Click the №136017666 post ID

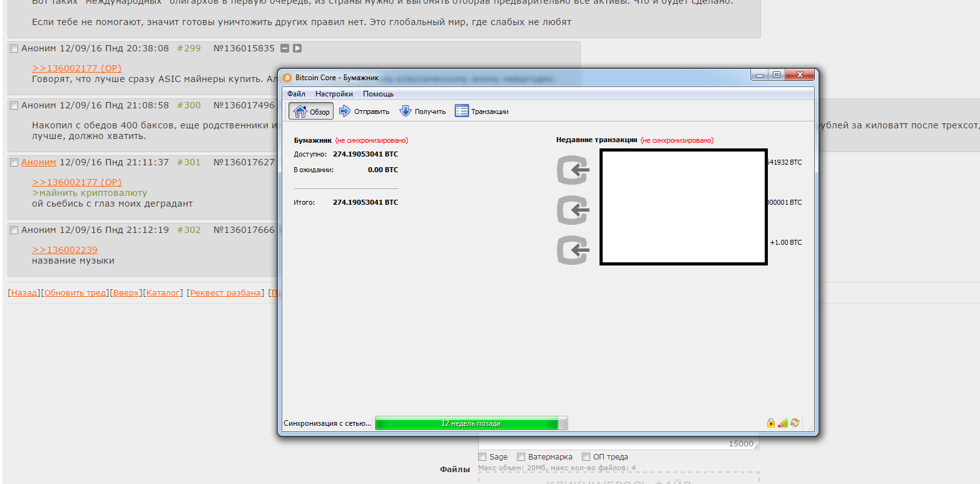click(244, 230)
